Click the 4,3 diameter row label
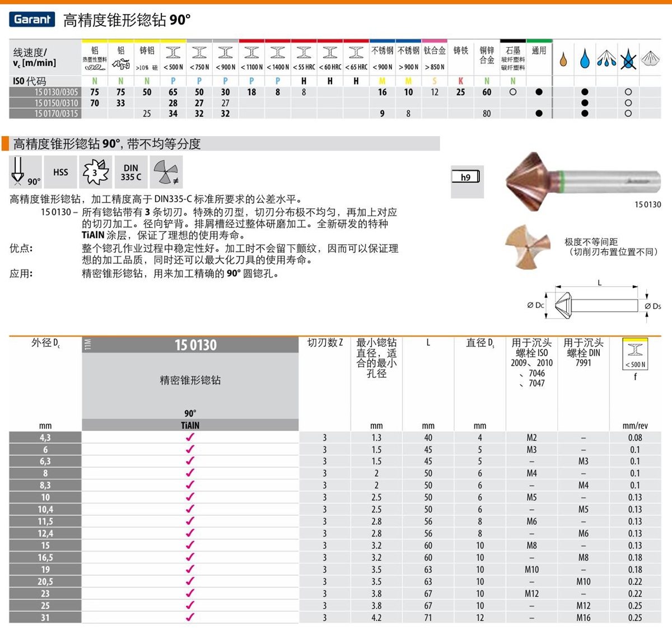 [45, 437]
